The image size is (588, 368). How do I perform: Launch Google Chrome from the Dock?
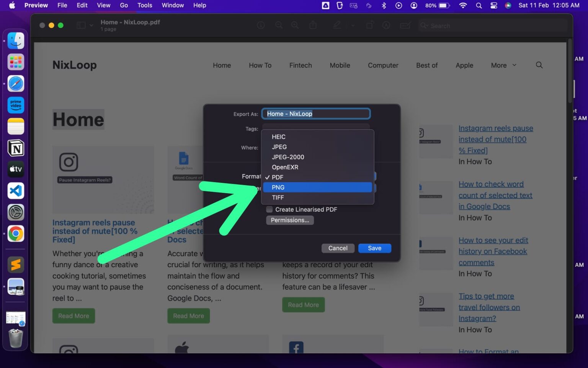click(16, 233)
